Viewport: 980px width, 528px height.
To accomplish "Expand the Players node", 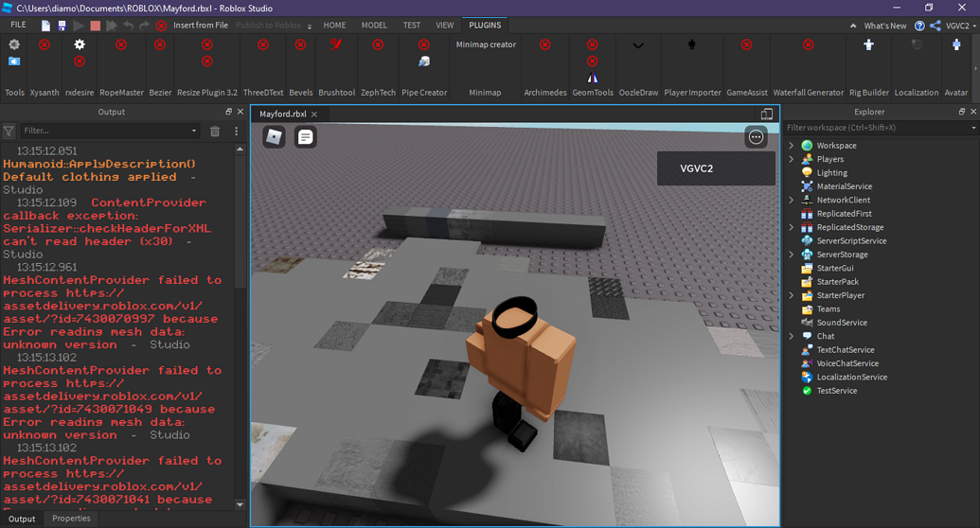I will click(x=792, y=159).
